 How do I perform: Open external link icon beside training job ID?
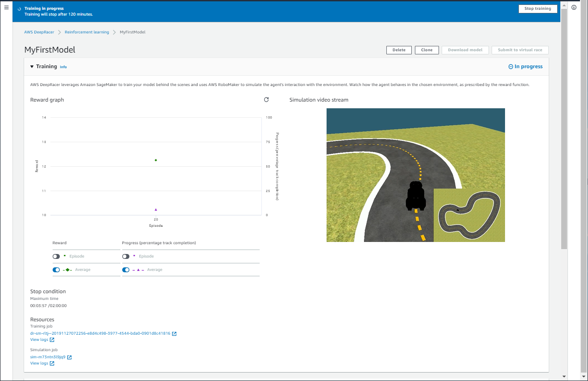[x=174, y=334]
